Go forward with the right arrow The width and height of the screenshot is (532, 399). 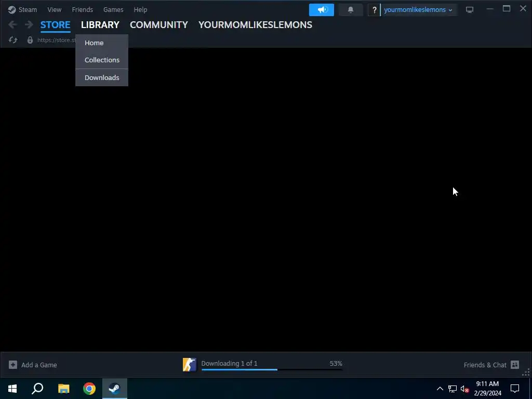point(29,24)
